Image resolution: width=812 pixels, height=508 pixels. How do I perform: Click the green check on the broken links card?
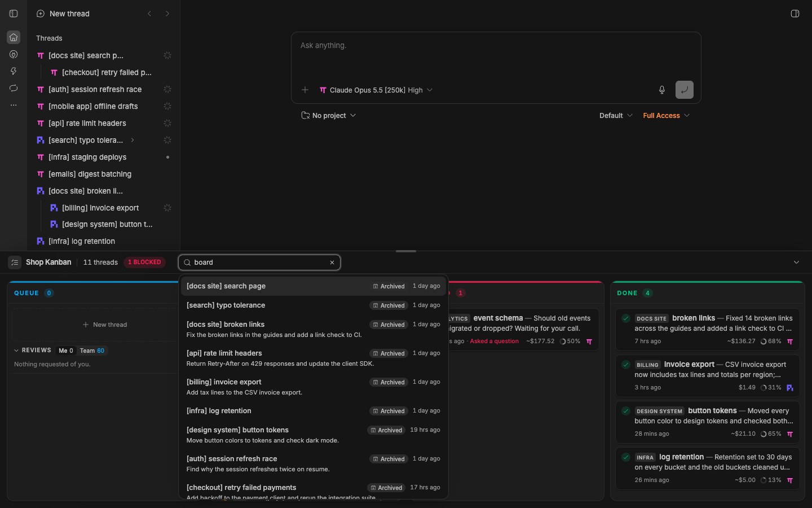[626, 318]
